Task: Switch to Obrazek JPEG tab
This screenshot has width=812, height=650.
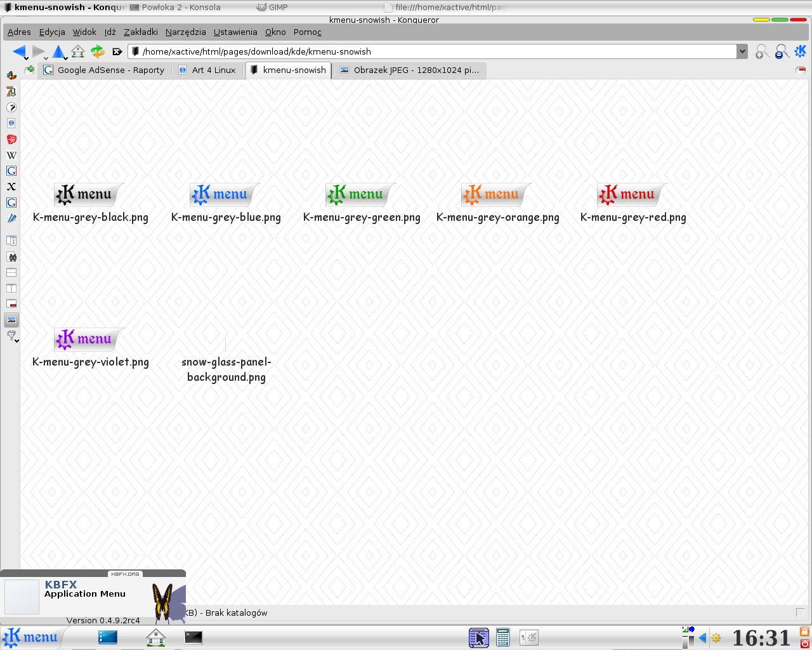Action: [410, 70]
